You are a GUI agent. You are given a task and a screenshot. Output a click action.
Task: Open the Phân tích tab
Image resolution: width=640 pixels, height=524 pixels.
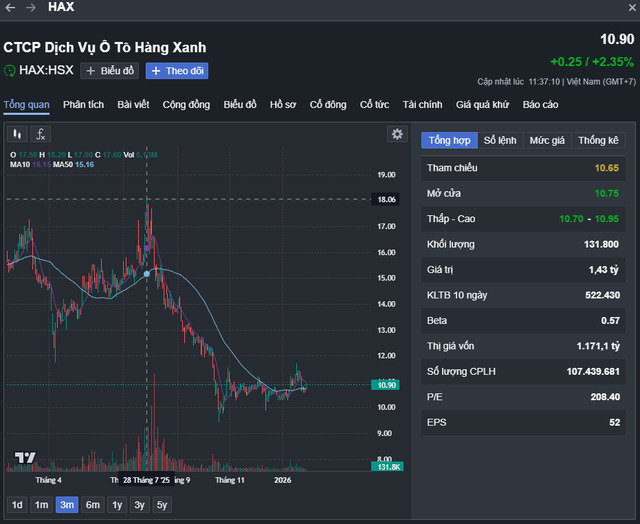pyautogui.click(x=83, y=105)
